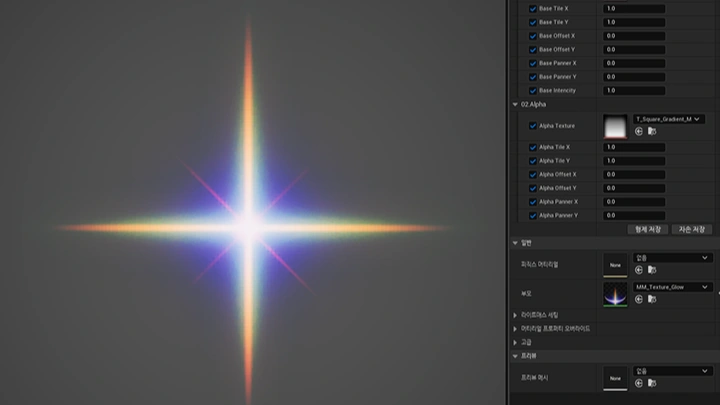Click use-selected arrow icon for physics material
Image resolution: width=720 pixels, height=405 pixels.
point(639,269)
